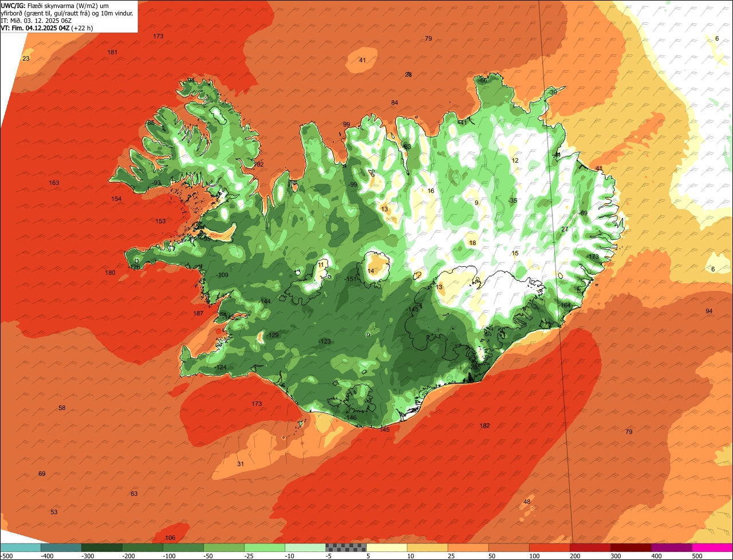Click the flux value 154

tap(116, 199)
